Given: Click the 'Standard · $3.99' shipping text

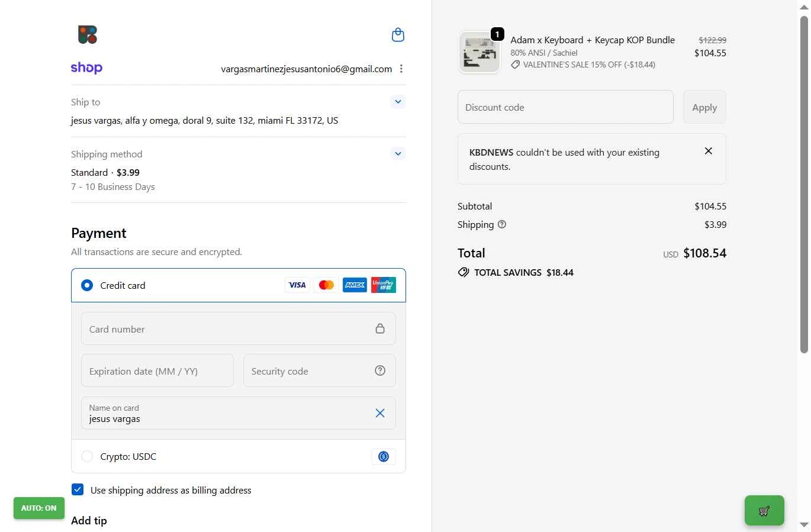Looking at the screenshot, I should click(105, 172).
